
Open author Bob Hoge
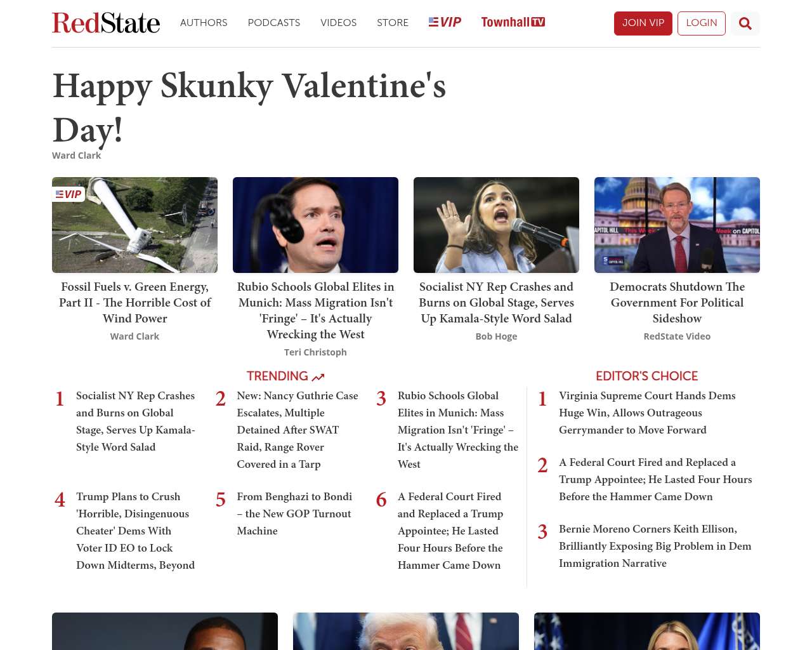pyautogui.click(x=496, y=336)
